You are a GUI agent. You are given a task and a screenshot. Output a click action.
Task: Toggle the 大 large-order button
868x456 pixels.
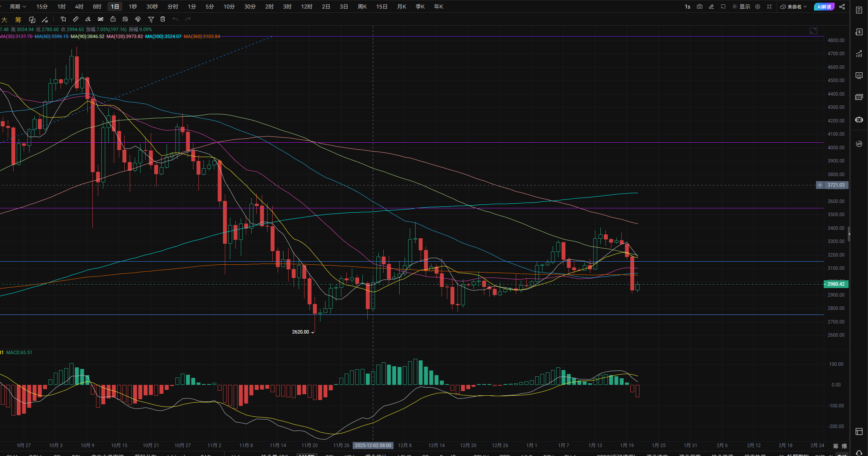point(5,19)
